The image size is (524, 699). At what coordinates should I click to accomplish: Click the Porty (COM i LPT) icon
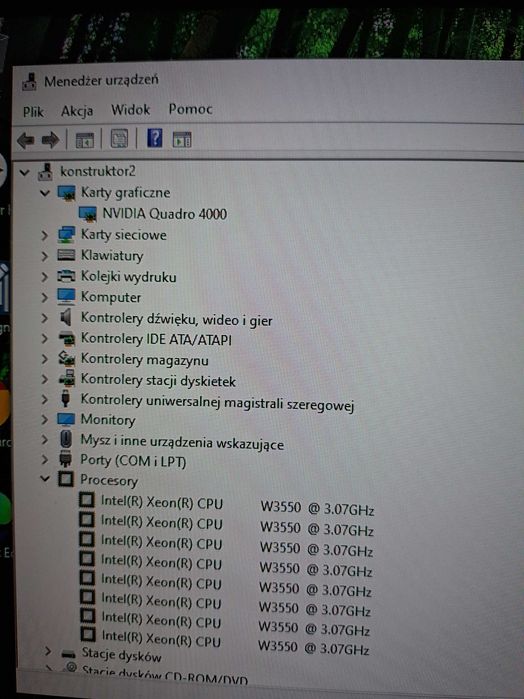[x=66, y=459]
